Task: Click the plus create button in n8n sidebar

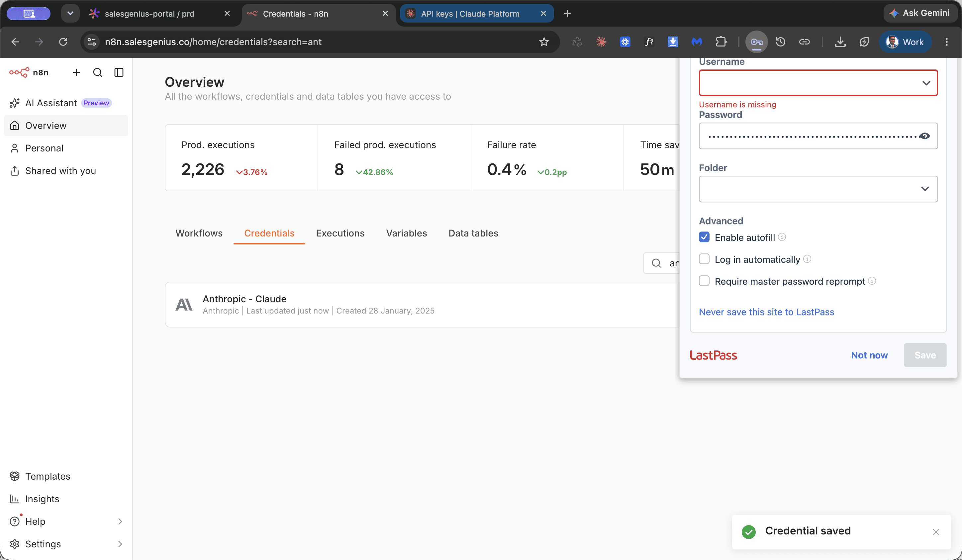Action: coord(76,72)
